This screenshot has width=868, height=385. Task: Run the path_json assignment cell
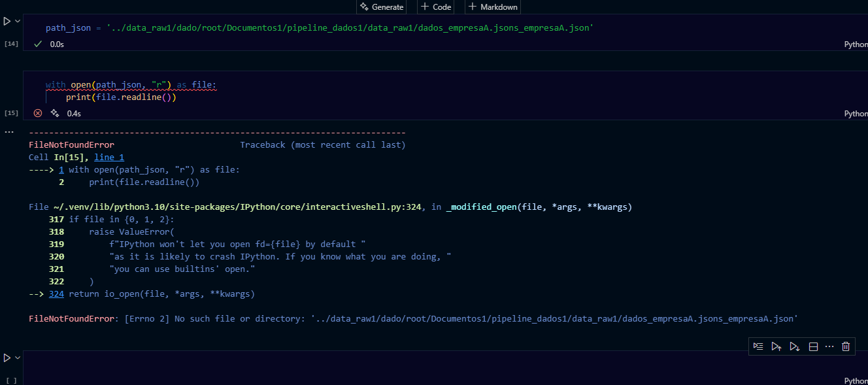7,22
